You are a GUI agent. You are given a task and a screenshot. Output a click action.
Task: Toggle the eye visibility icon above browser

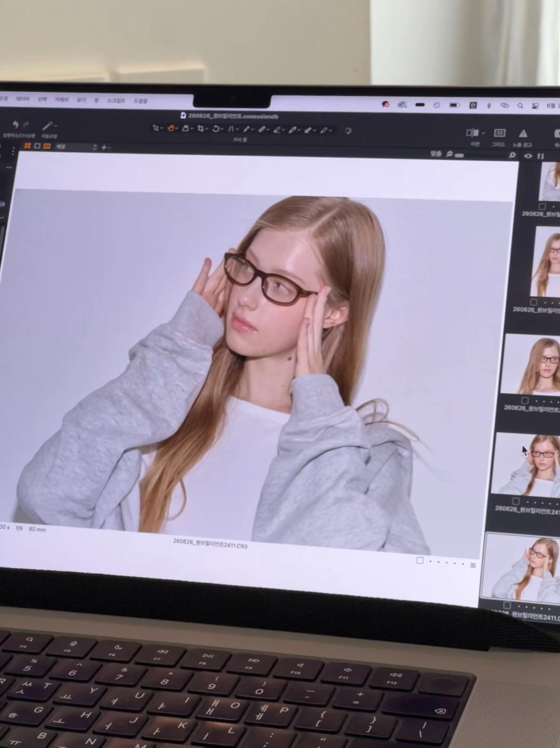coord(528,156)
